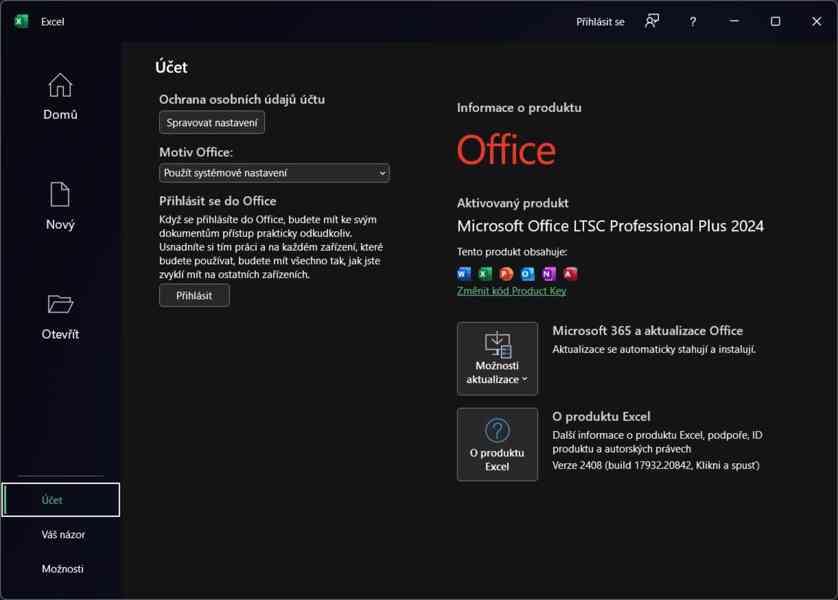Click the Přihlásit se do Office heading
Screen dimensions: 838x600
coord(218,201)
